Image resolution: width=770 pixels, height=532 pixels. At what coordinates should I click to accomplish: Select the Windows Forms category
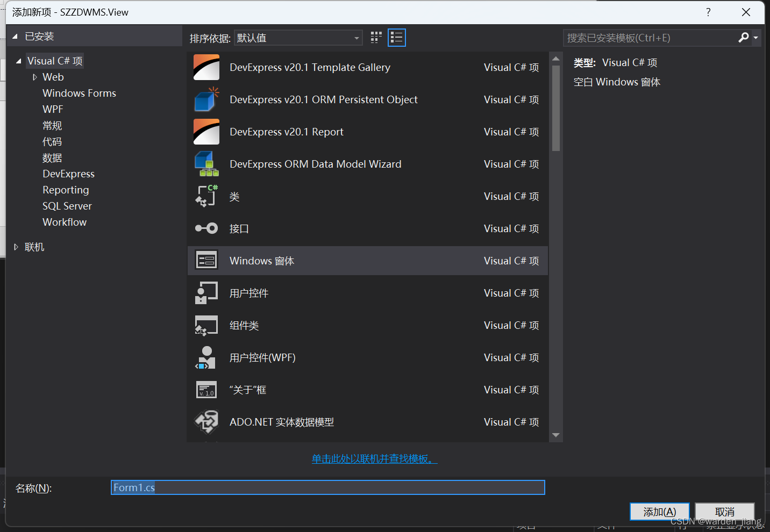(80, 93)
